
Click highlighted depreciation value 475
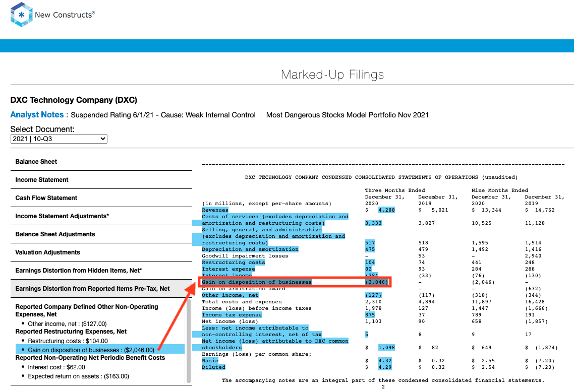(370, 249)
